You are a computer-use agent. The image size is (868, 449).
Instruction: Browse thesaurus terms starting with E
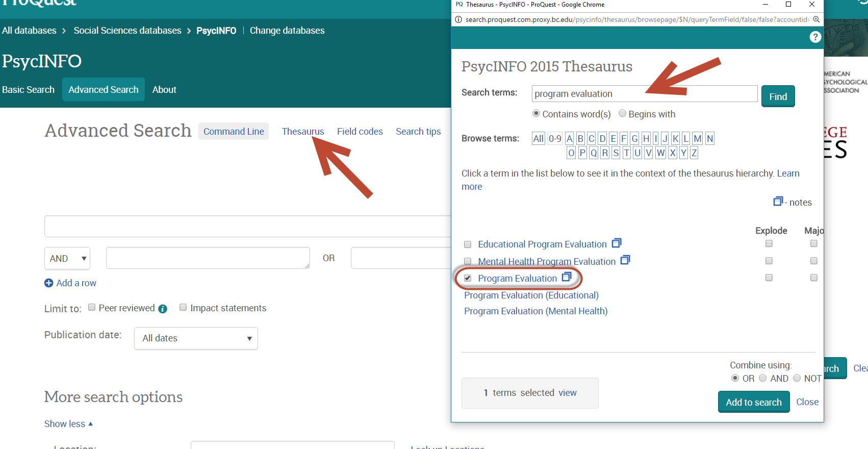pos(614,138)
